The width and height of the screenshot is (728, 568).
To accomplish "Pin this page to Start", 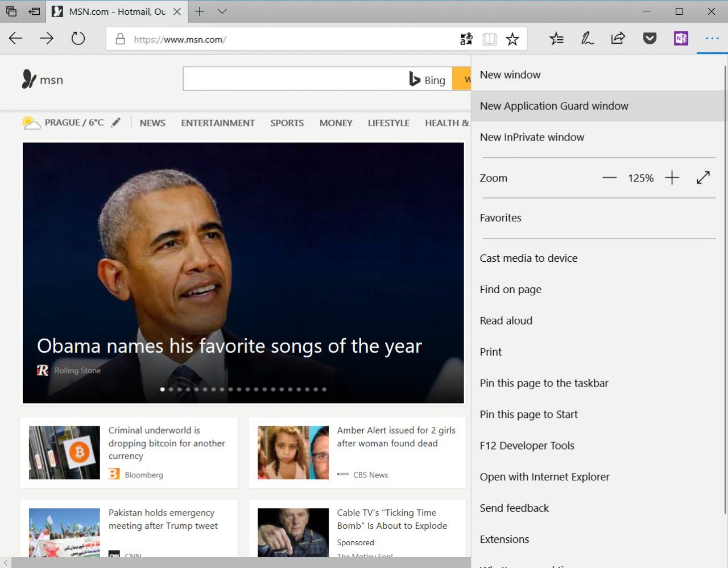I will point(597,415).
